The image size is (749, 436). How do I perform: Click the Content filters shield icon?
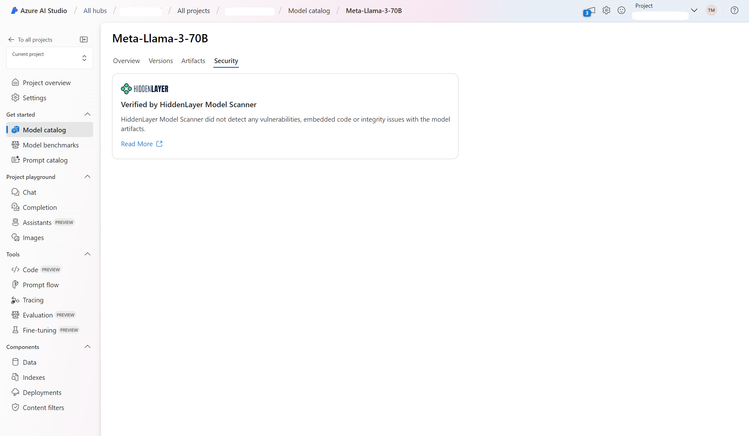point(15,407)
